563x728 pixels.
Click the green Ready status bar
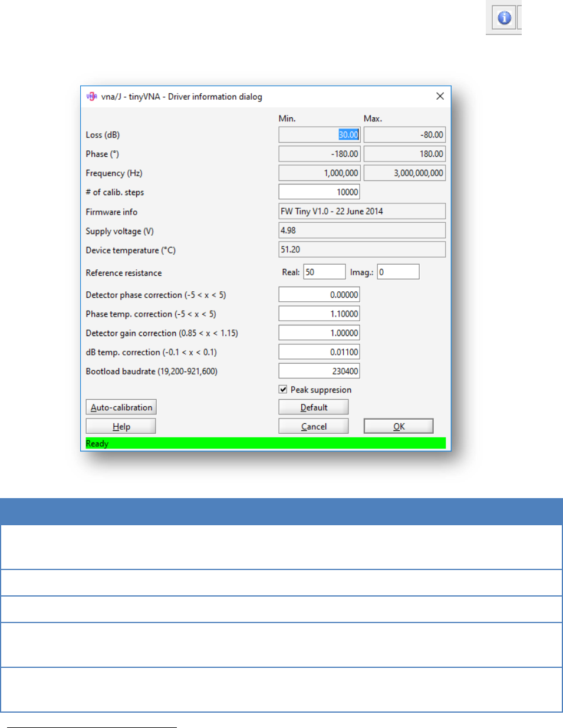click(266, 443)
